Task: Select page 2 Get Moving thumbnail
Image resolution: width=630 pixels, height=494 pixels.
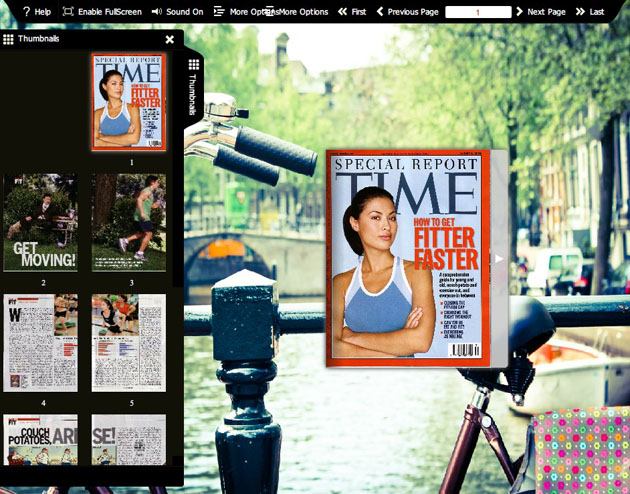Action: coord(41,223)
